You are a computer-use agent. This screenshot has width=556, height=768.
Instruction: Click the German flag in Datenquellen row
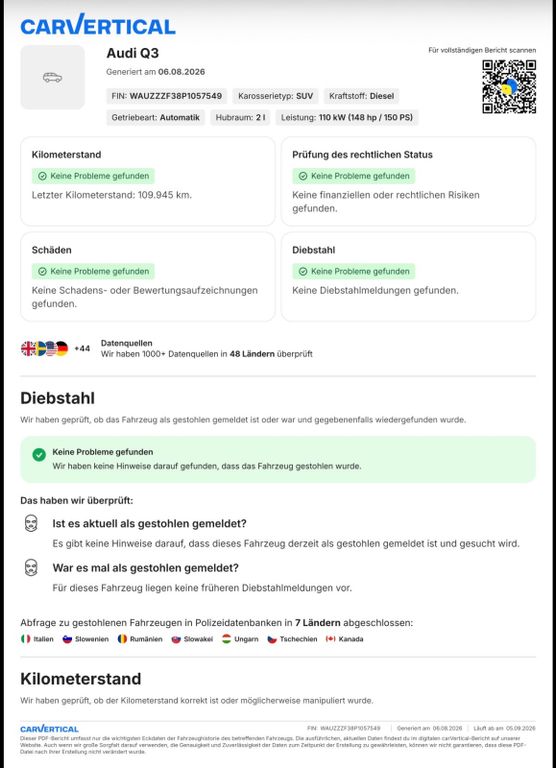[x=62, y=349]
